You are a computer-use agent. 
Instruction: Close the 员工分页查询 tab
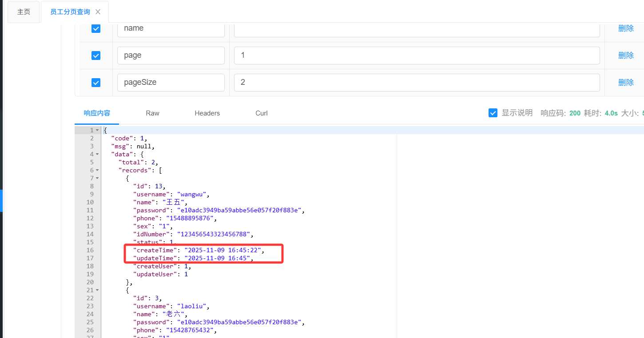[98, 12]
